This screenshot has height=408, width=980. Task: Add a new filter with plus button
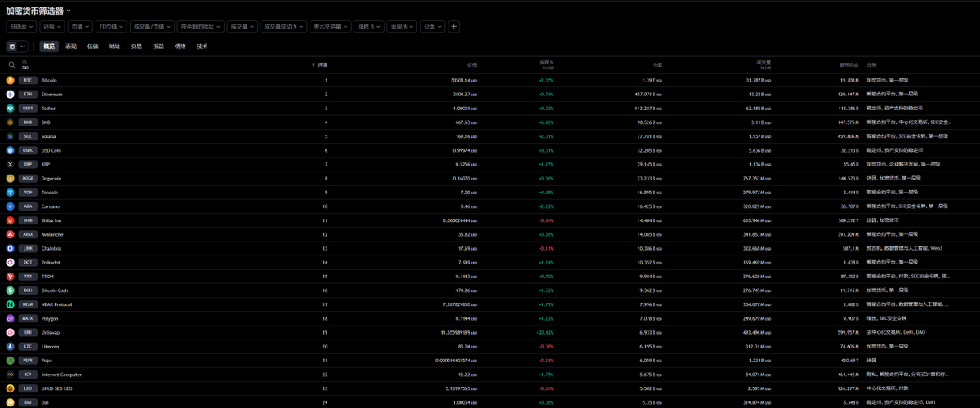click(454, 27)
